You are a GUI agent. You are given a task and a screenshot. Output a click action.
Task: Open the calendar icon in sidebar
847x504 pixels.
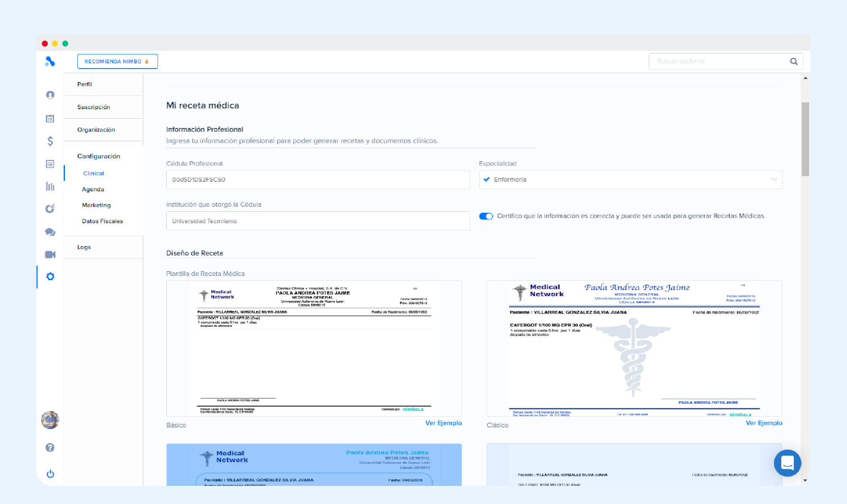click(50, 118)
